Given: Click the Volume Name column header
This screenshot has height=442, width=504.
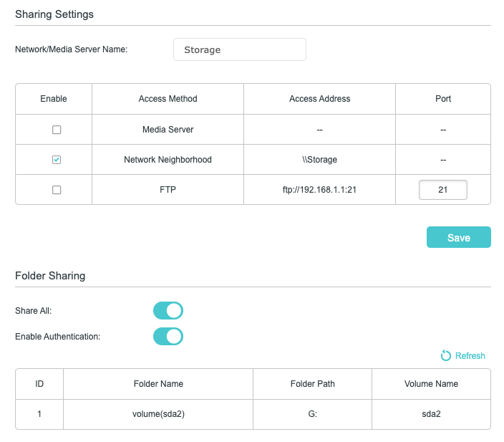Looking at the screenshot, I should (431, 384).
